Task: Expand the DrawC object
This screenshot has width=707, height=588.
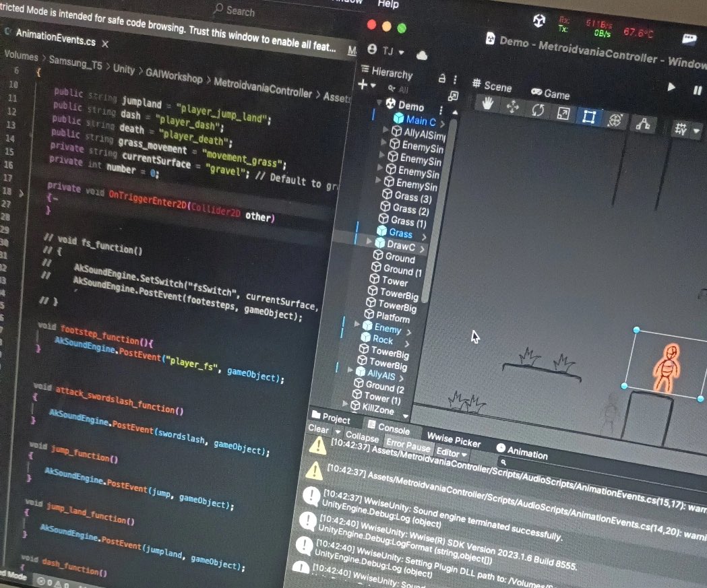Action: (369, 241)
